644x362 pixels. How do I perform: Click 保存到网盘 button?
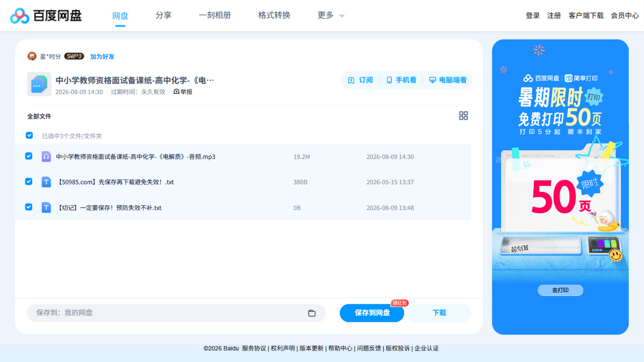click(x=372, y=313)
